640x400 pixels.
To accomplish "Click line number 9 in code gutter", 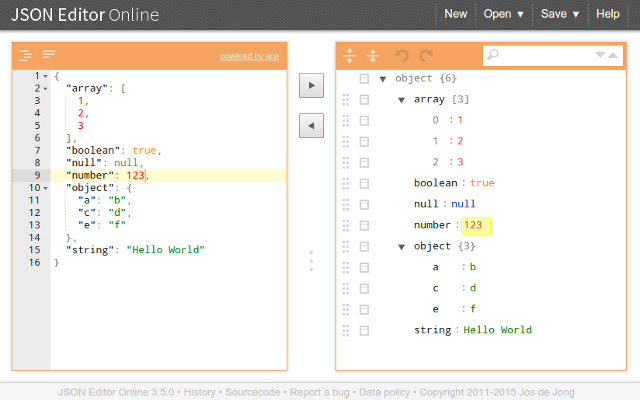I will coord(37,176).
